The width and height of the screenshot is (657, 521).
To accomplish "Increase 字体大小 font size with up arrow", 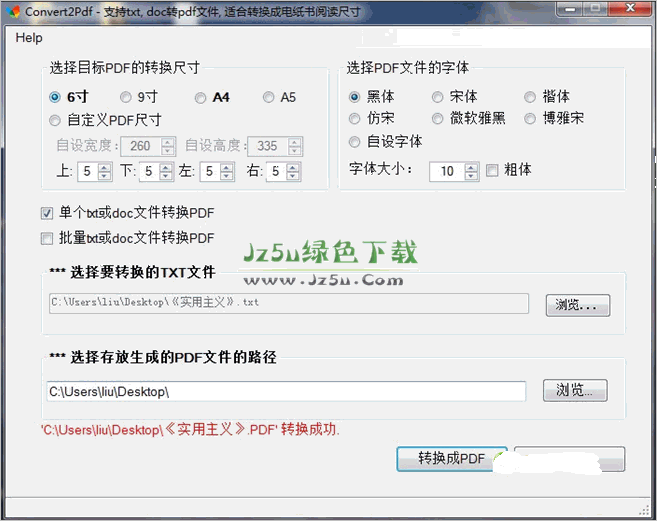I will tap(471, 167).
